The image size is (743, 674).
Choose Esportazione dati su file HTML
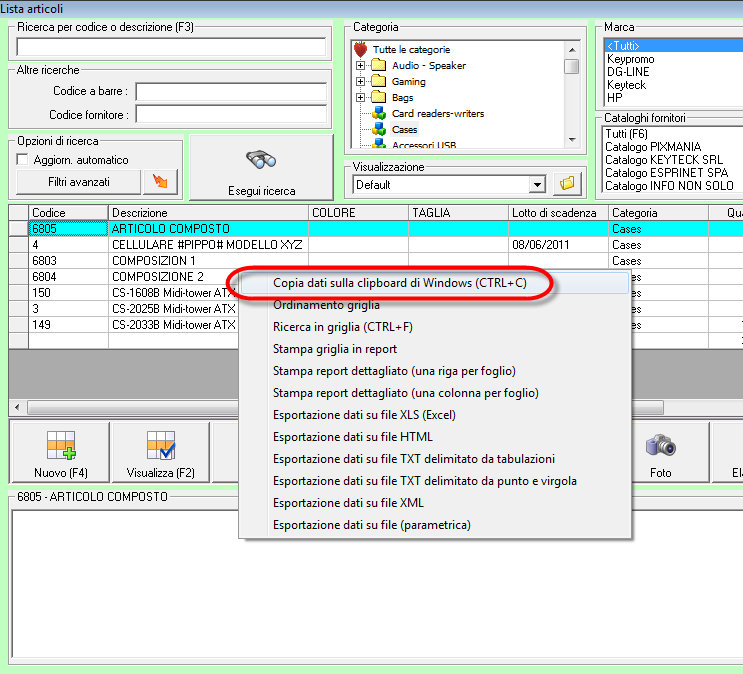coord(435,437)
